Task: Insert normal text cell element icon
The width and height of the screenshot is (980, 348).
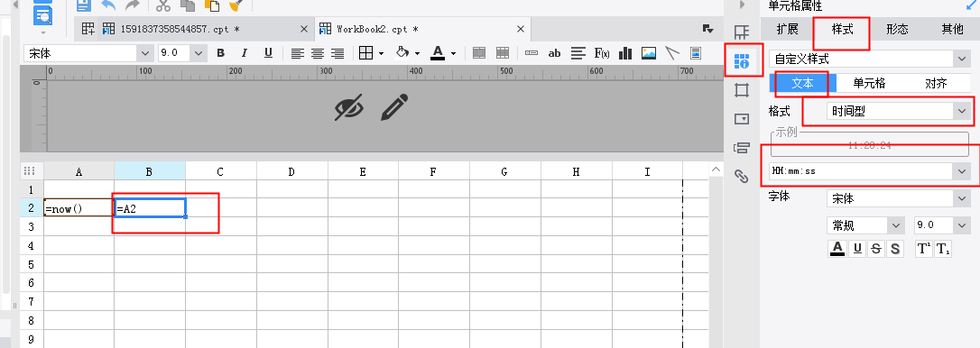Action: point(532,53)
